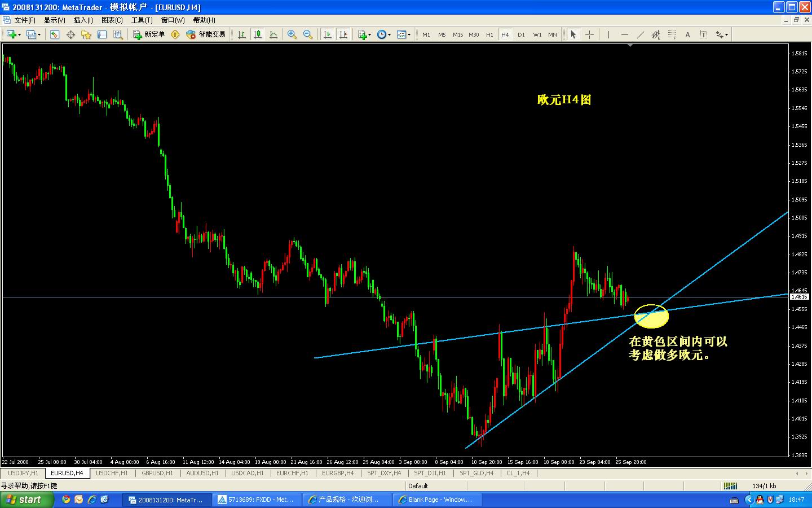Image resolution: width=812 pixels, height=508 pixels.
Task: Show the Navigator panel (star folder icon)
Action: 86,34
